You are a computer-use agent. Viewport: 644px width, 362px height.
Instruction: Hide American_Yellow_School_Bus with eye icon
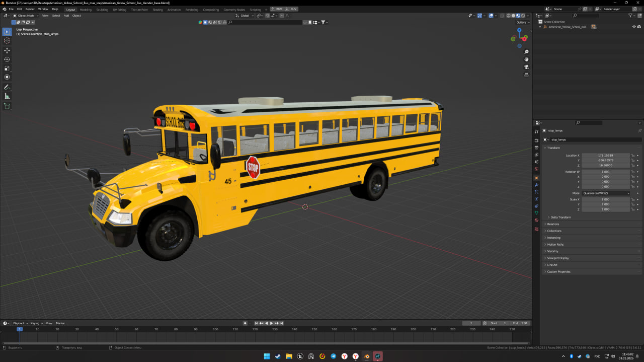(634, 27)
